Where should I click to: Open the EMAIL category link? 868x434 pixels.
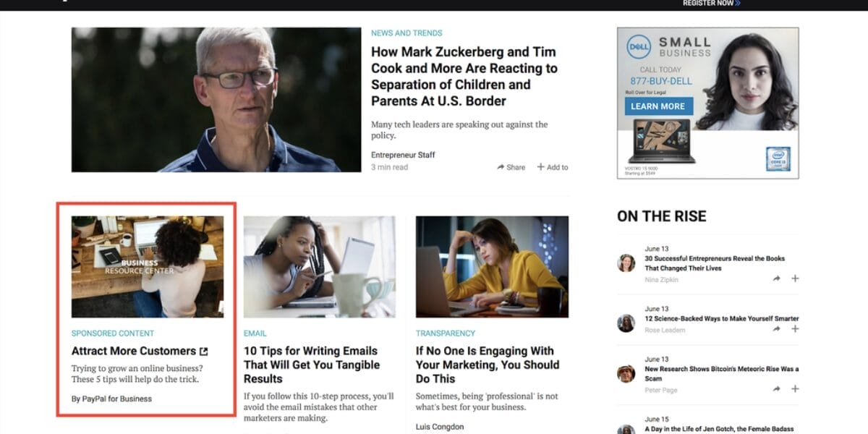pyautogui.click(x=255, y=333)
